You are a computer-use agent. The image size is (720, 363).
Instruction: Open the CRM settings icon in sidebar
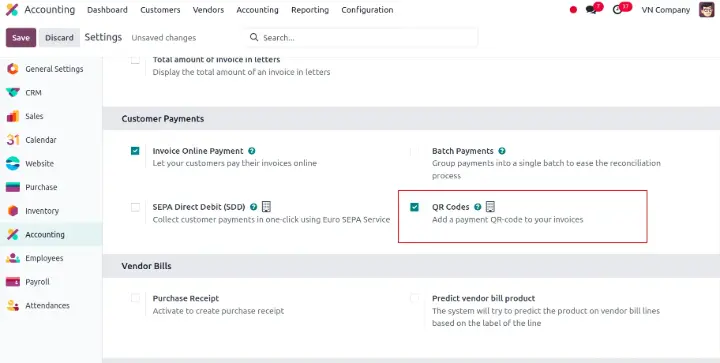pyautogui.click(x=13, y=93)
